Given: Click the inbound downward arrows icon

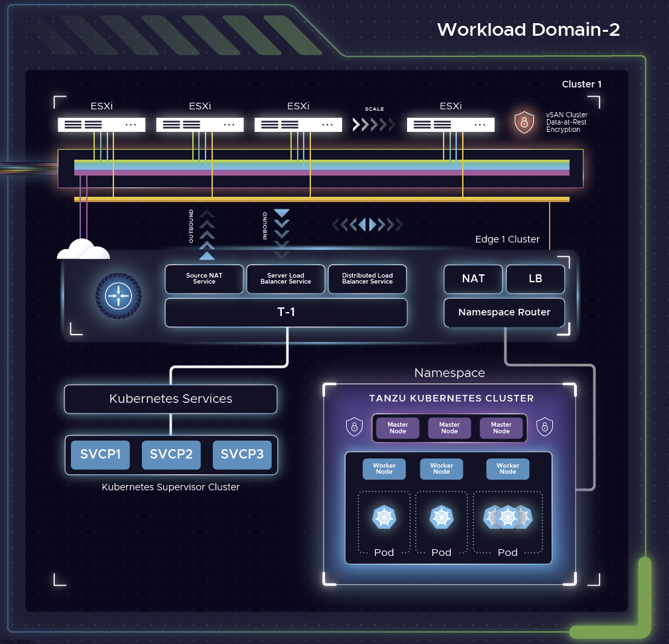Looking at the screenshot, I should pyautogui.click(x=282, y=234).
